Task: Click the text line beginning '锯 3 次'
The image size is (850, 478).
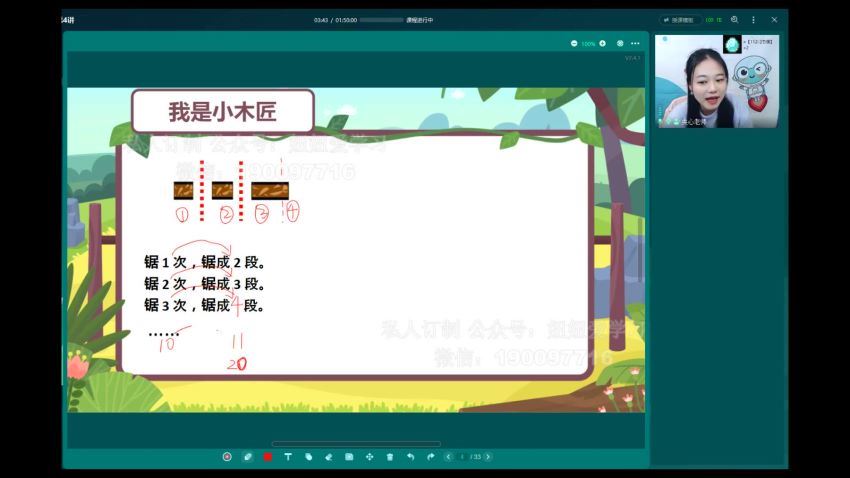Action: pyautogui.click(x=205, y=305)
